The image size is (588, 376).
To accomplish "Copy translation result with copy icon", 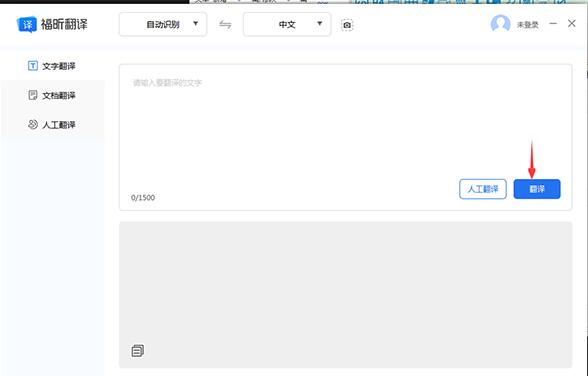I will click(x=138, y=351).
